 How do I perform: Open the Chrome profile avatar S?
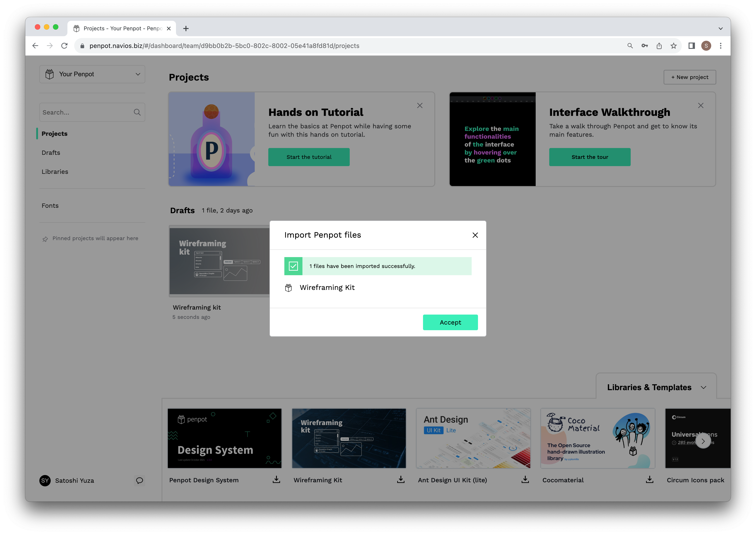point(706,46)
